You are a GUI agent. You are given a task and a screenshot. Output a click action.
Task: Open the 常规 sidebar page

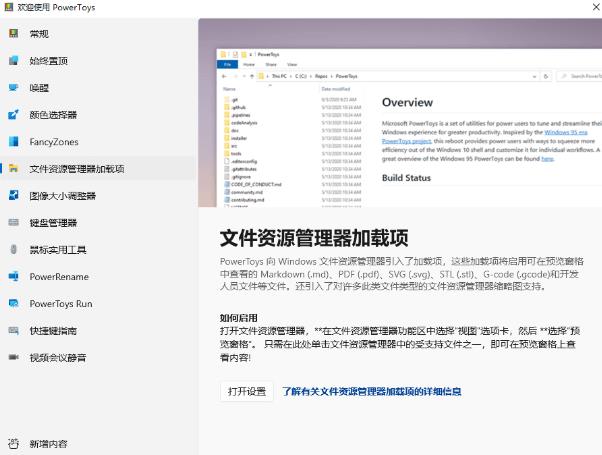pos(98,34)
